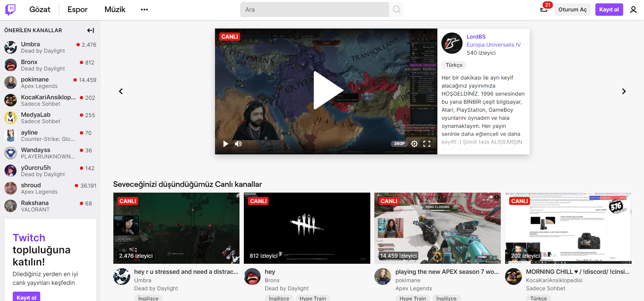
Task: Open LordBS channel avatar
Action: pyautogui.click(x=452, y=43)
